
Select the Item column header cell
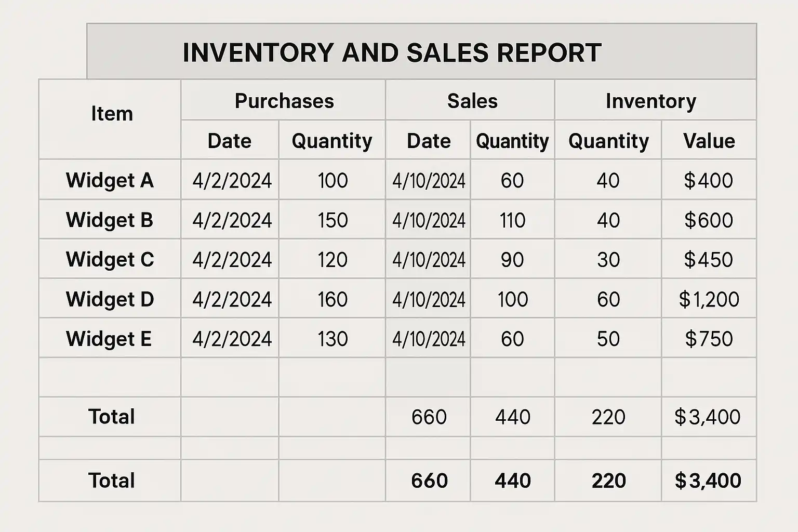click(x=112, y=114)
